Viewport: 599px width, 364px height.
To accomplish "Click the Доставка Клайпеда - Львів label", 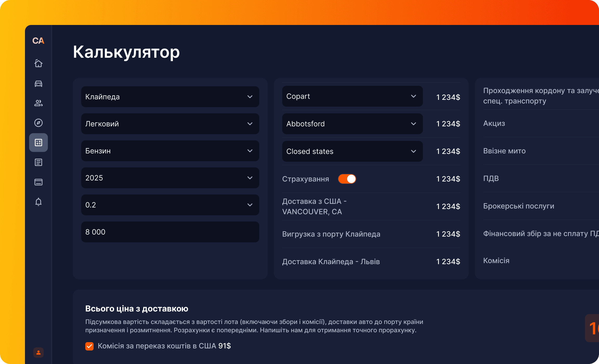I will [x=331, y=262].
